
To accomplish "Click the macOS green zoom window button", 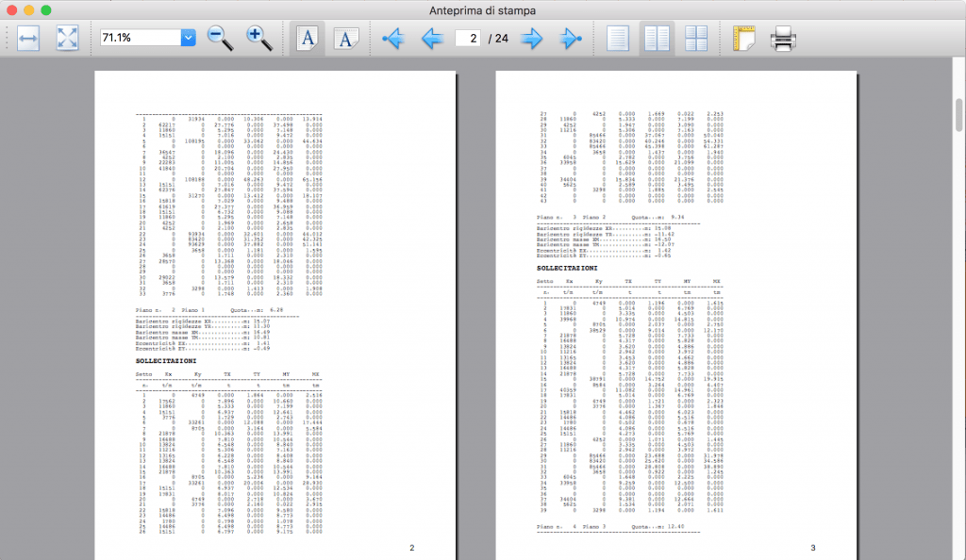I will pos(45,9).
